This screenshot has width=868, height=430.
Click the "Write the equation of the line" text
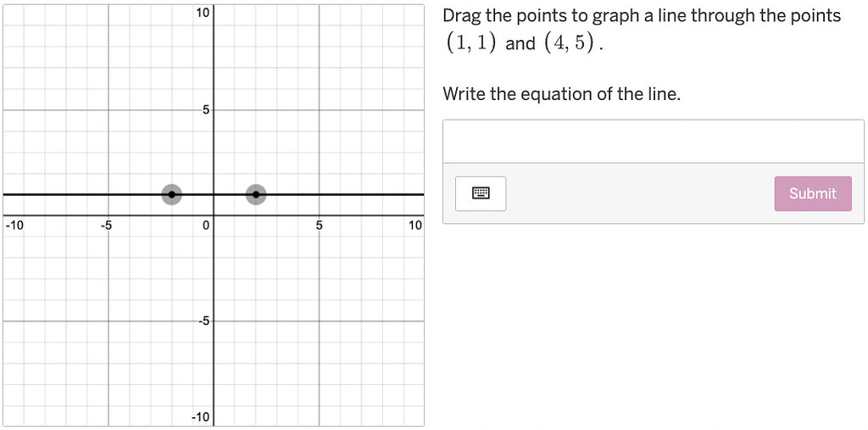(x=561, y=94)
